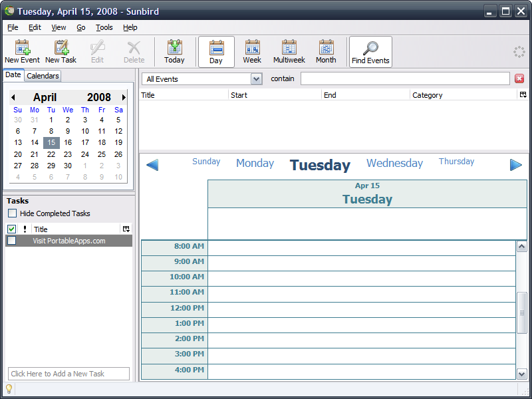Check off Visit PortableApps.com task
Image resolution: width=532 pixels, height=399 pixels.
pyautogui.click(x=11, y=241)
